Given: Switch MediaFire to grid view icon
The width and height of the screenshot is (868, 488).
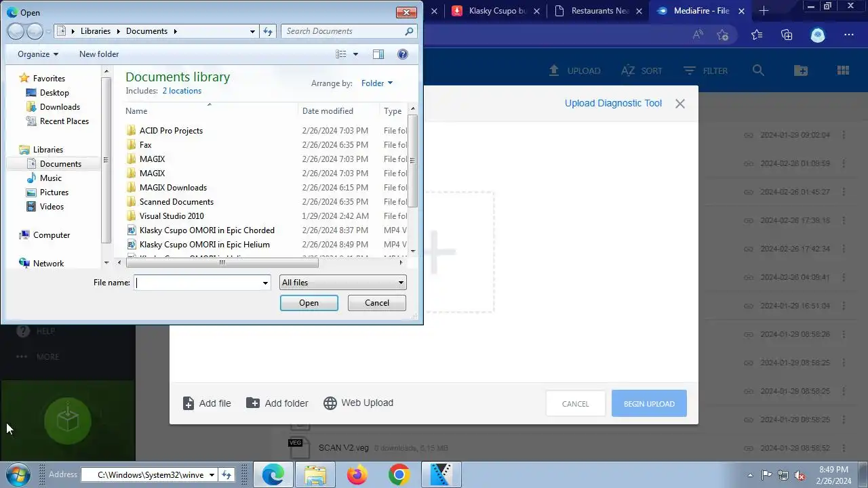Looking at the screenshot, I should coord(844,70).
